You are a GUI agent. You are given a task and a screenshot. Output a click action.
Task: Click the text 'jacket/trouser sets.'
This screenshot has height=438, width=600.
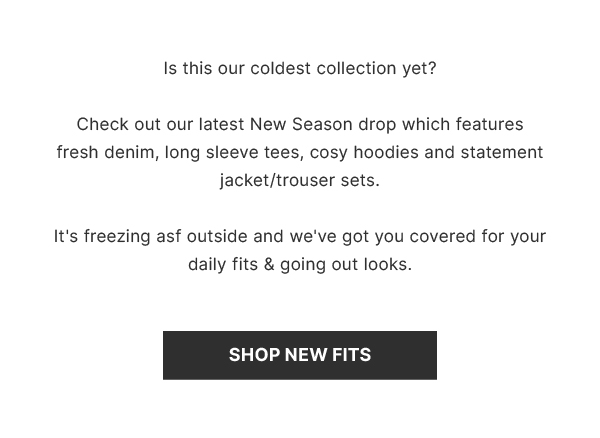(300, 180)
